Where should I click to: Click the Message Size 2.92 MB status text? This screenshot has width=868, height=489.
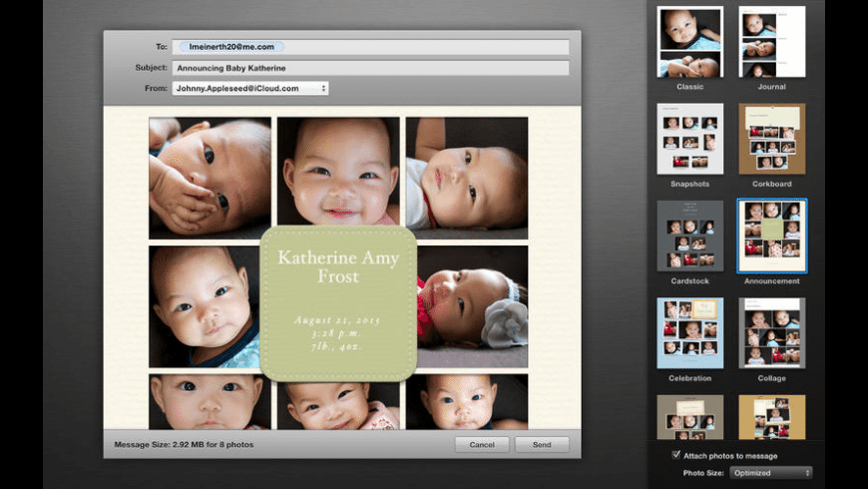click(184, 444)
